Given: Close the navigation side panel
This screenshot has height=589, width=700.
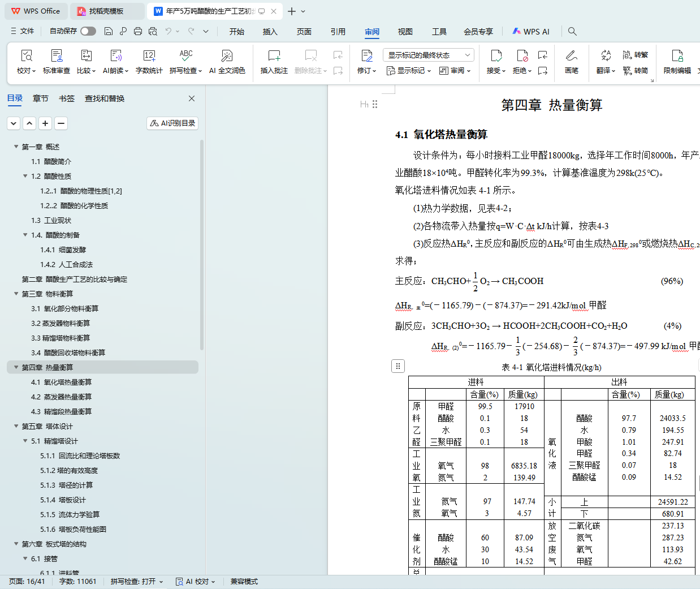Looking at the screenshot, I should point(192,98).
